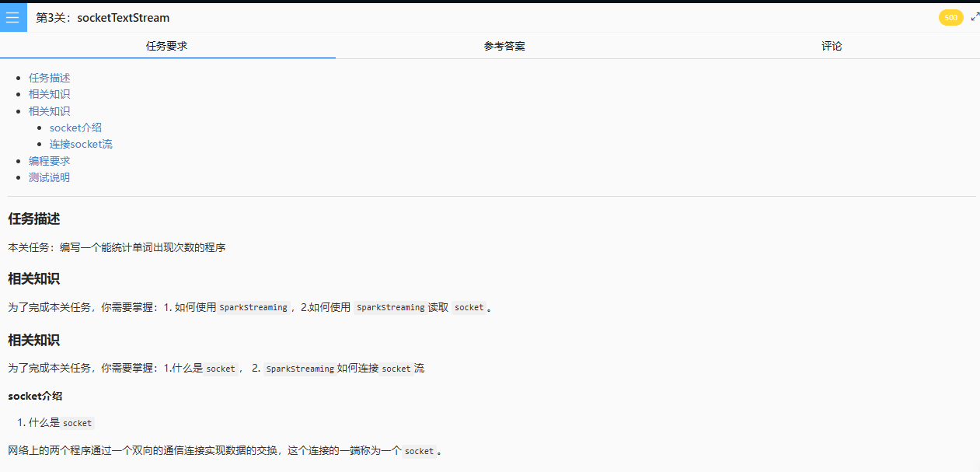This screenshot has width=980, height=472.
Task: Click the page title 第3关：socketTextStream
Action: click(x=103, y=17)
